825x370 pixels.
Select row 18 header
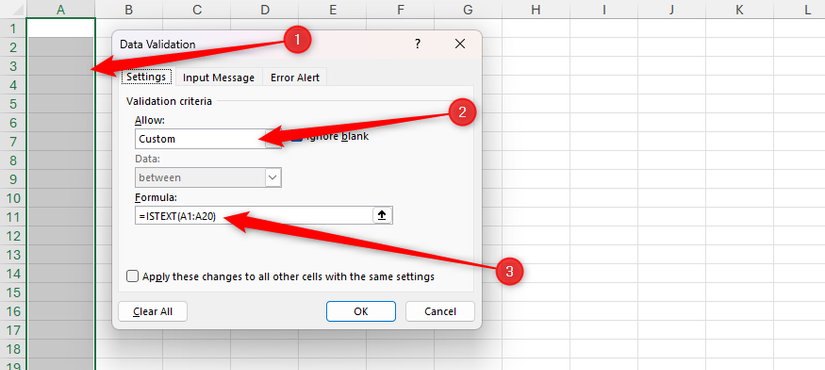13,349
